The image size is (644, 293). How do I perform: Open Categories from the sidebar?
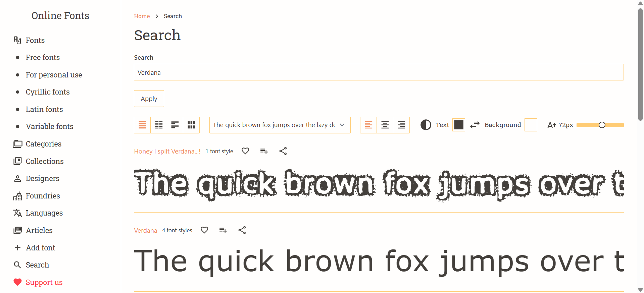pyautogui.click(x=43, y=144)
